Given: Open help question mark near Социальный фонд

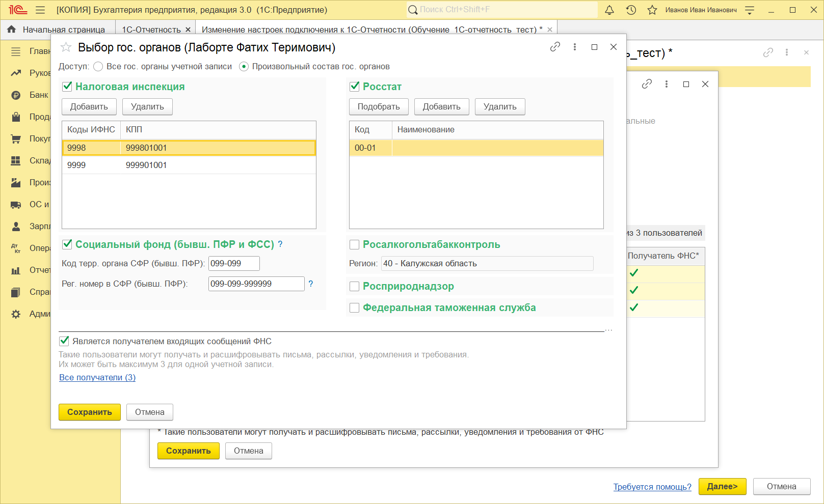Looking at the screenshot, I should (x=280, y=244).
